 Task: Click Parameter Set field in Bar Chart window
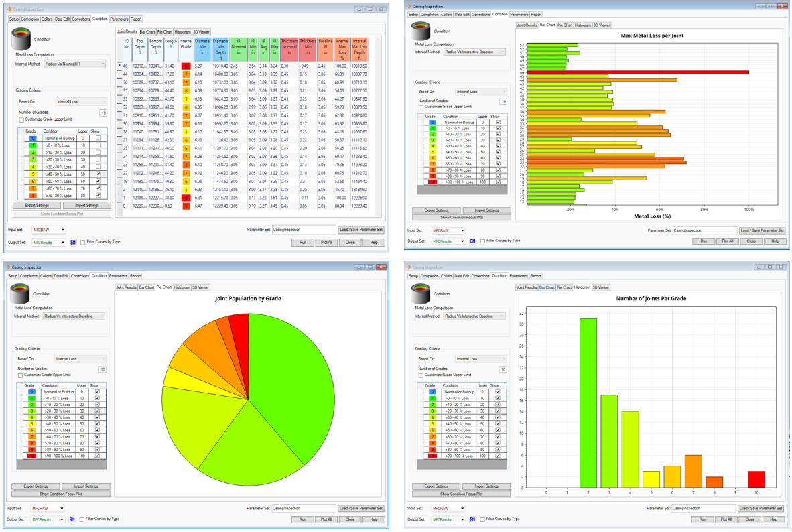[704, 230]
